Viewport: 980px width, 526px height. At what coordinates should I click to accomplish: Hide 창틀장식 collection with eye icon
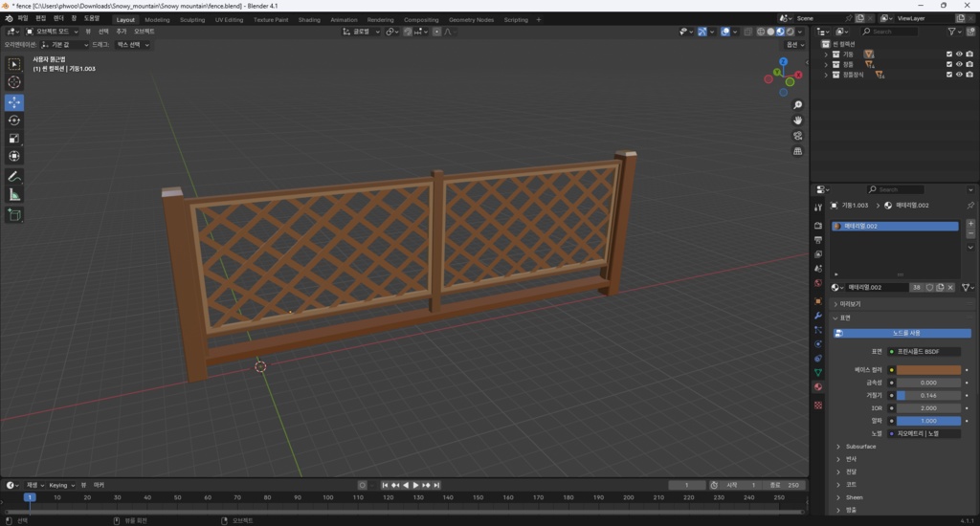coord(959,75)
